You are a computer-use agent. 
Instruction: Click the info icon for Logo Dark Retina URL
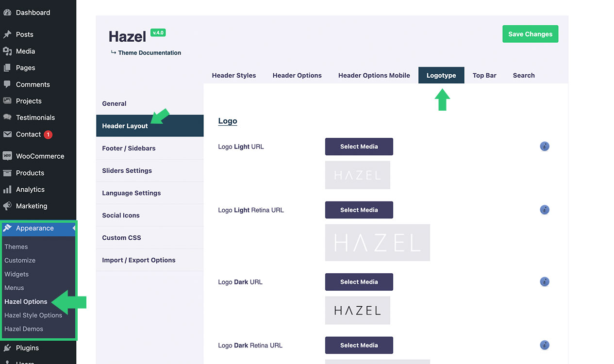pos(545,345)
